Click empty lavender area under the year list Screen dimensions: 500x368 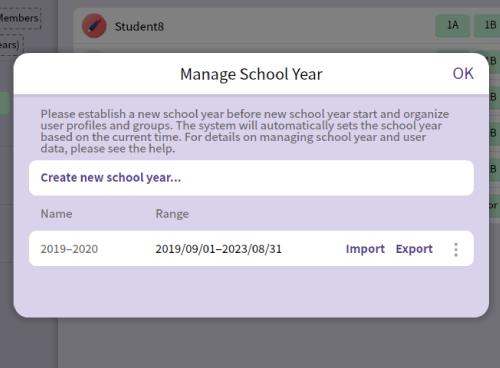251,291
